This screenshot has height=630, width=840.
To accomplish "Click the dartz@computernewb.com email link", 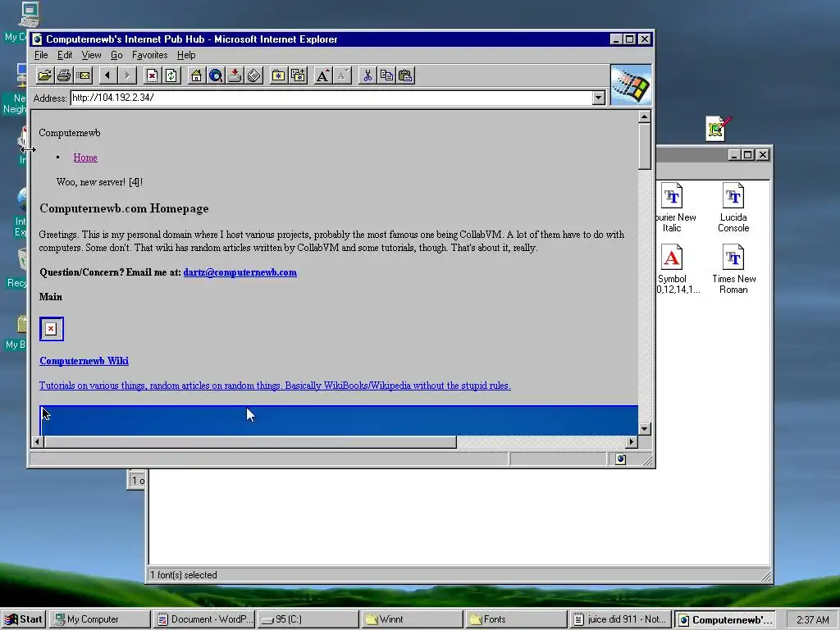I will [240, 272].
